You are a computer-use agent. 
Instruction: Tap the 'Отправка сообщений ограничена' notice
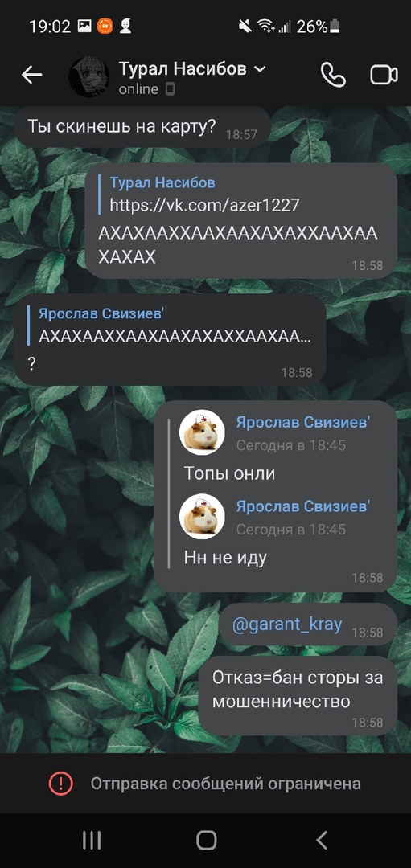[226, 784]
